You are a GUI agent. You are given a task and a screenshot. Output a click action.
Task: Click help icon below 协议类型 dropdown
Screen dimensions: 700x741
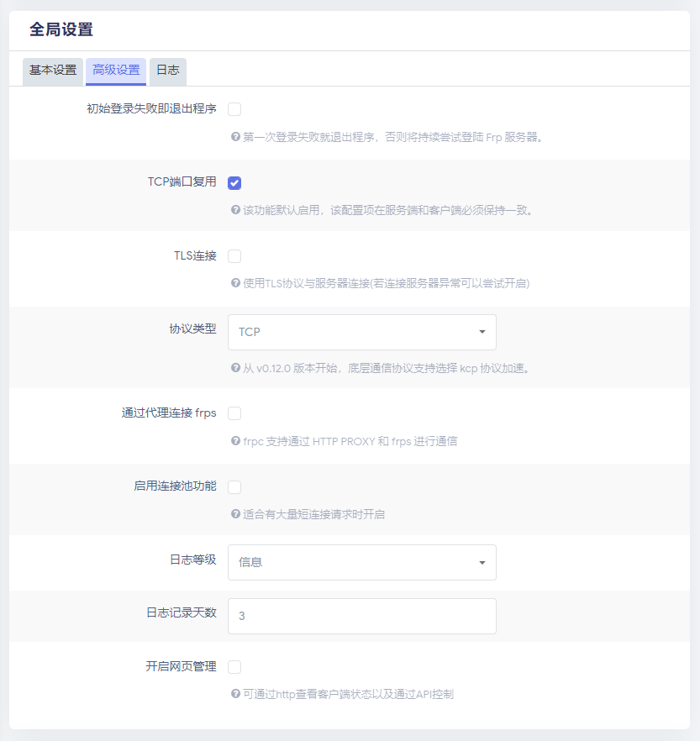tap(235, 368)
